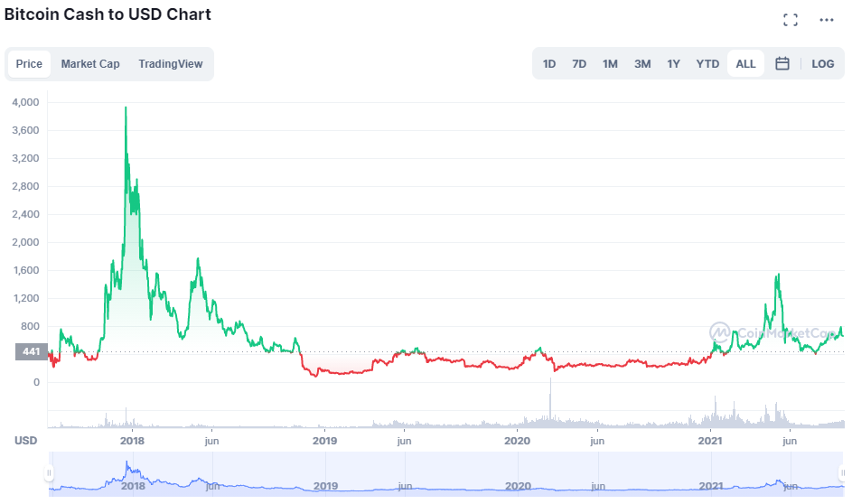Click the 441 current price label
Image resolution: width=852 pixels, height=504 pixels.
tap(32, 352)
